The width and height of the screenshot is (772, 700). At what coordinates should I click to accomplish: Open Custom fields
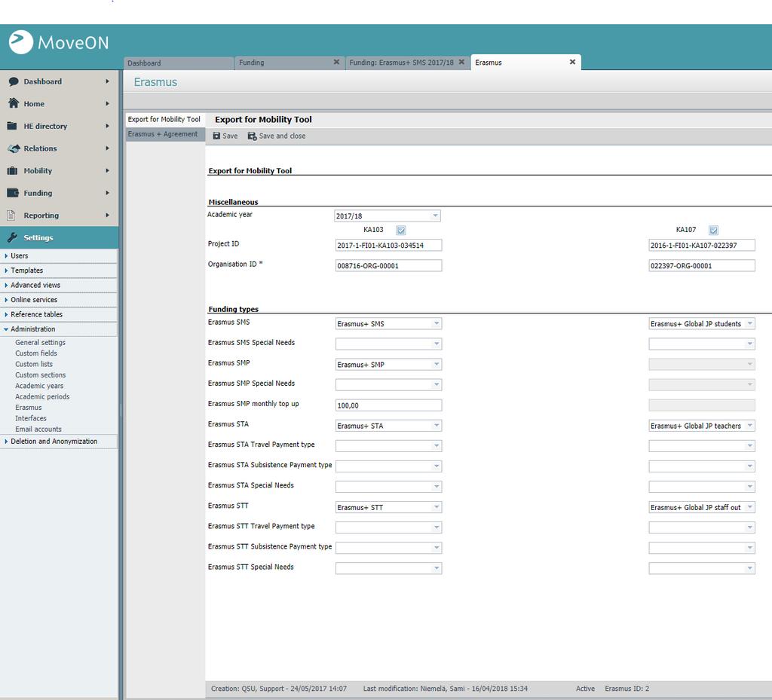[x=36, y=353]
